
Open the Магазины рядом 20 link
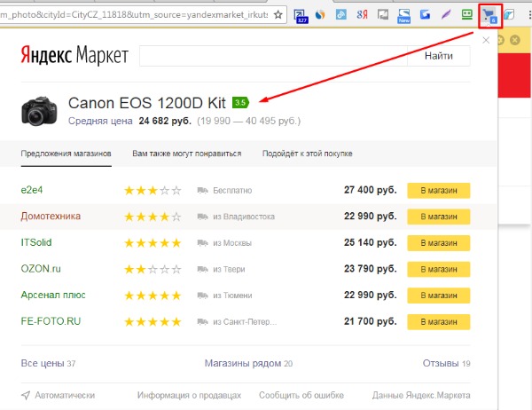click(248, 363)
